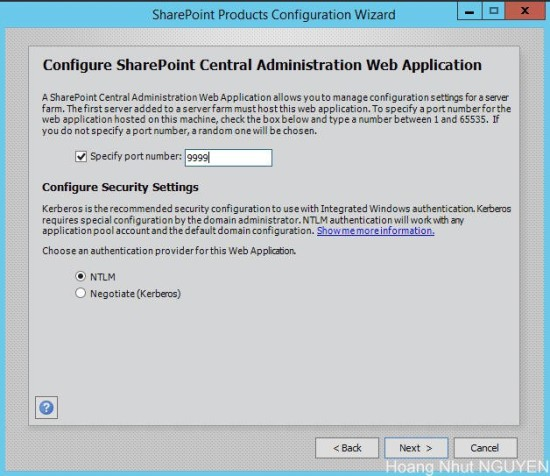550x476 pixels.
Task: Close the SharePoint wizard window
Action: coord(525,11)
